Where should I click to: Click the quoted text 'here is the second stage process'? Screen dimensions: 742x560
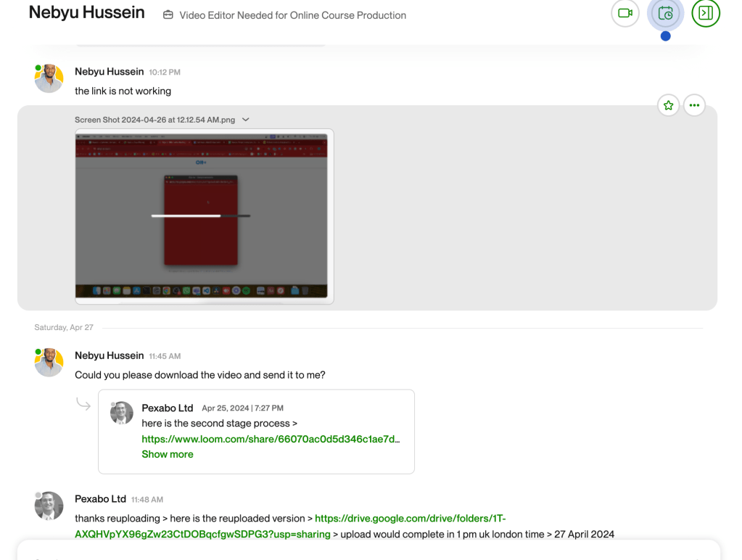220,423
